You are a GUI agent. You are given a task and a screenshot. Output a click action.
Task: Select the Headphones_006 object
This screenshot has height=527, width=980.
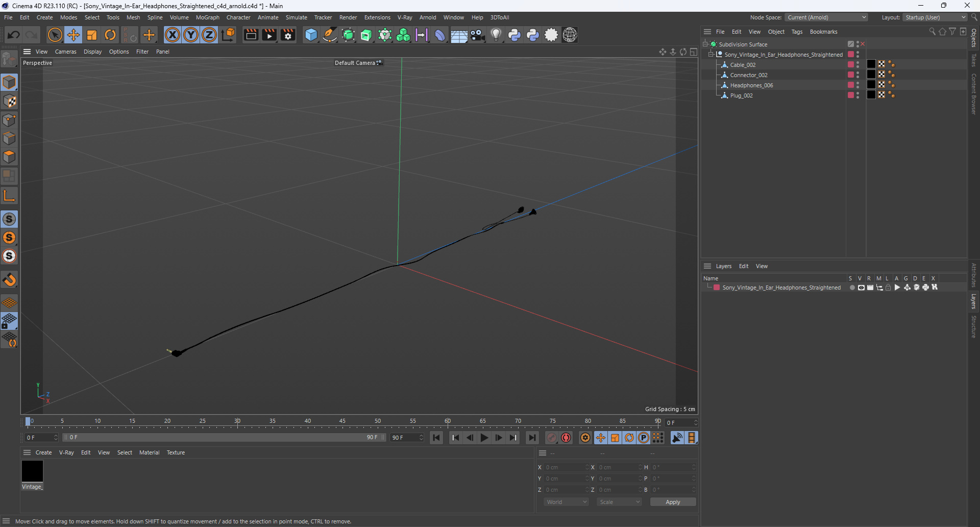(x=751, y=85)
